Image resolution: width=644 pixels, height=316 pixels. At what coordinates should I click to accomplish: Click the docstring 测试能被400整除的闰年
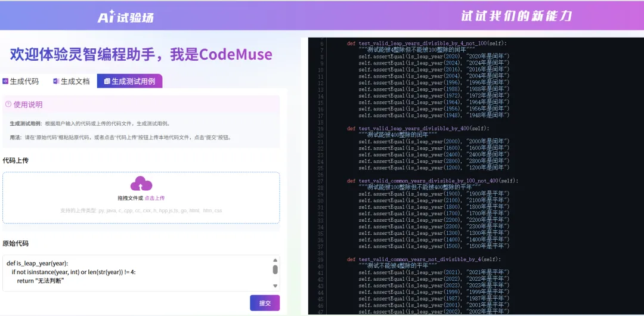(x=398, y=135)
